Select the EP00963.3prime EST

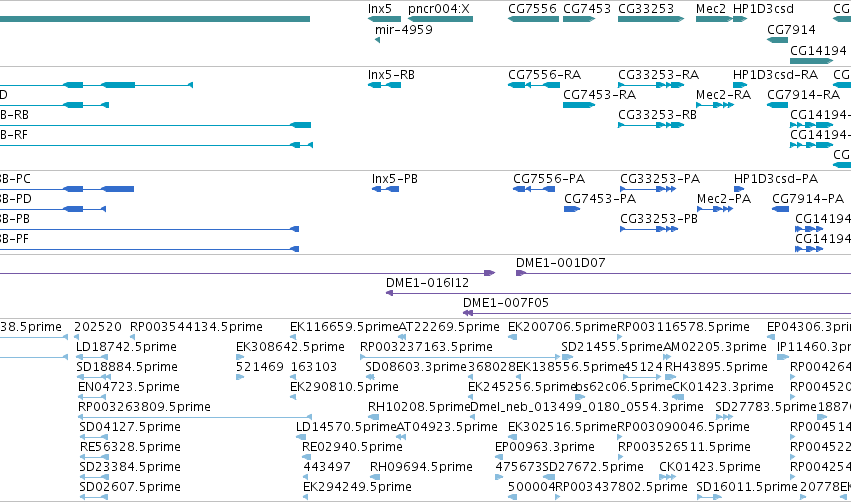(499, 457)
